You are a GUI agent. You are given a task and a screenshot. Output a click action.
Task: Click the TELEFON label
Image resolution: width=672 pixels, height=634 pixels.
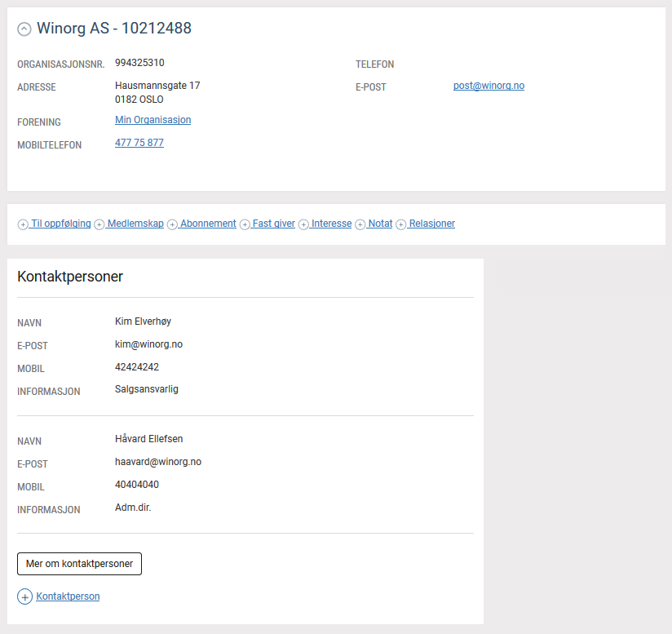[x=374, y=64]
